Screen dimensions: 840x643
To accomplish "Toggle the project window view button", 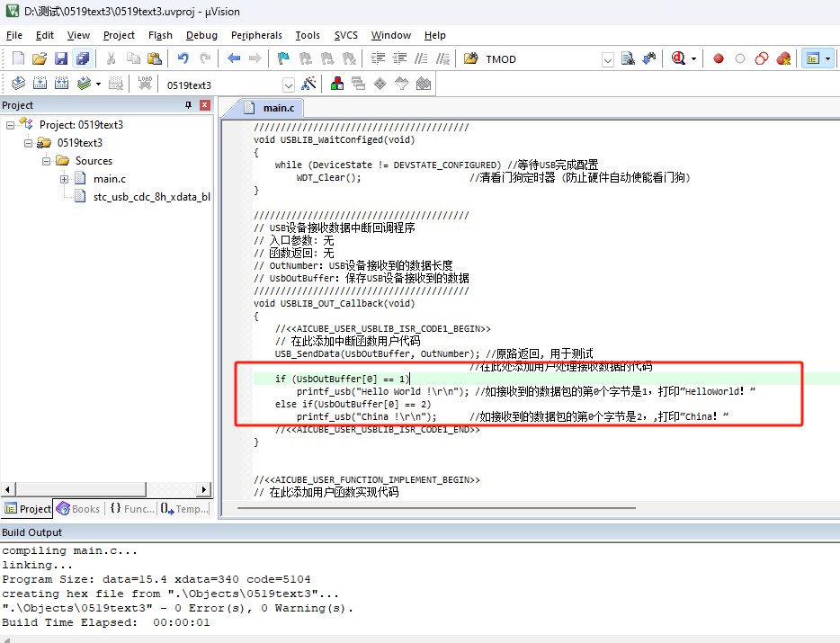I will tap(813, 58).
